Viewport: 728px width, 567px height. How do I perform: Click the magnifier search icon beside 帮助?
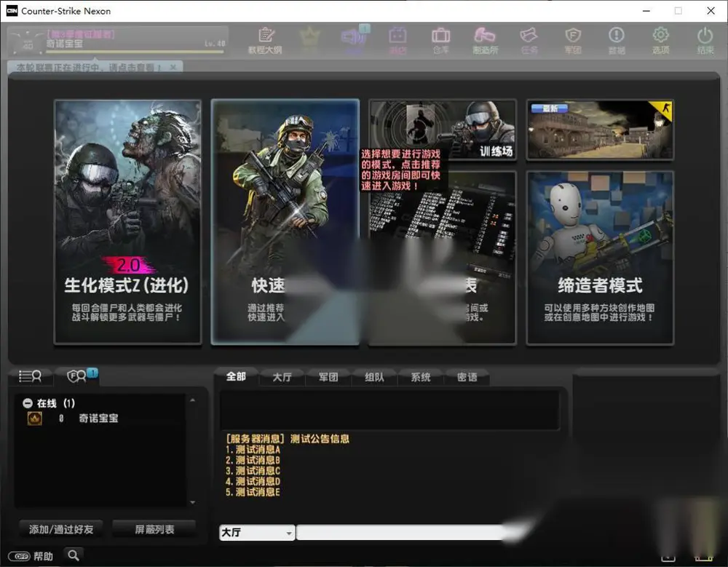coord(74,555)
